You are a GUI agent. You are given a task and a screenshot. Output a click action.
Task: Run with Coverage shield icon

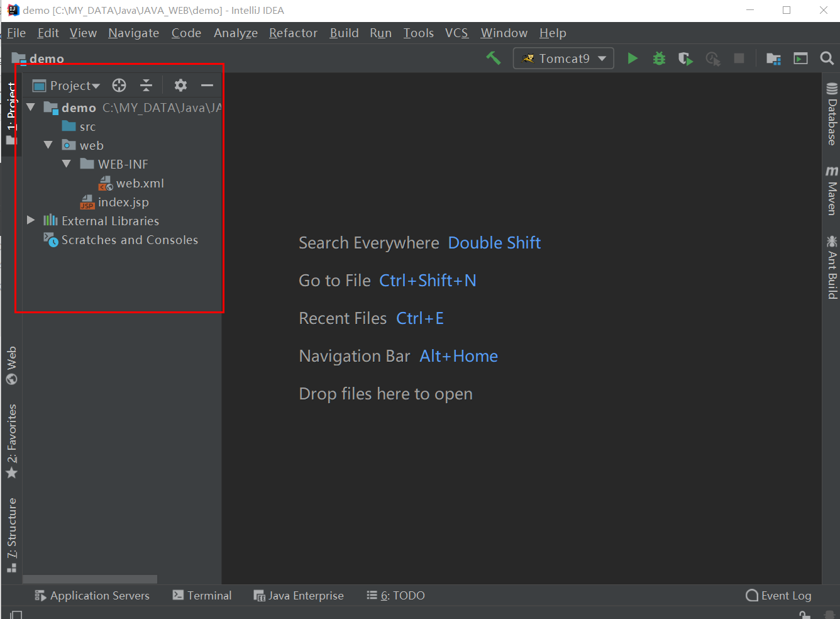click(685, 59)
